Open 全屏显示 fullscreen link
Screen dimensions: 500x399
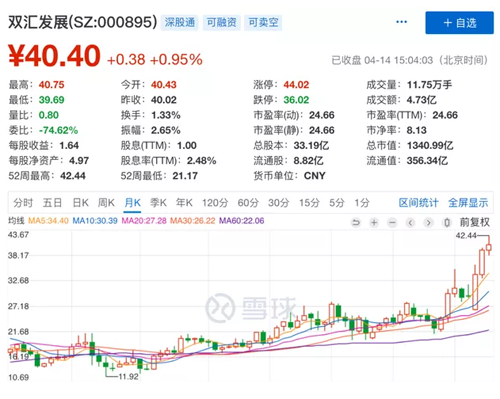(x=468, y=203)
